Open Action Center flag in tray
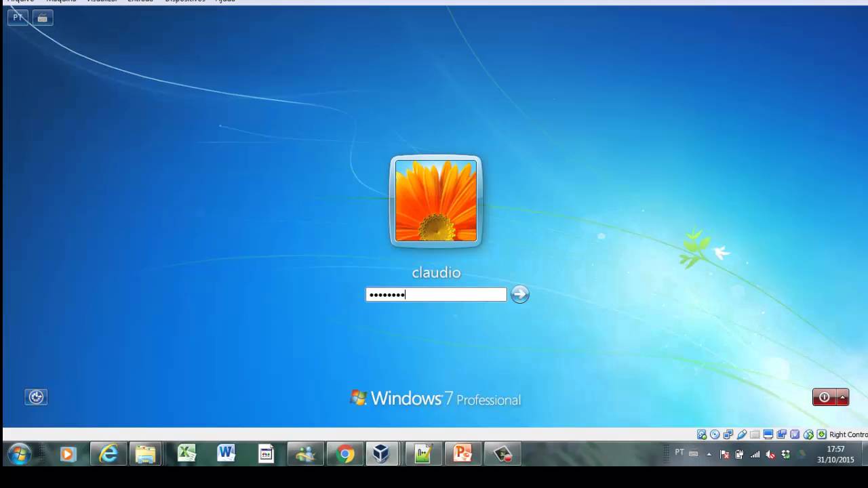 (x=725, y=454)
